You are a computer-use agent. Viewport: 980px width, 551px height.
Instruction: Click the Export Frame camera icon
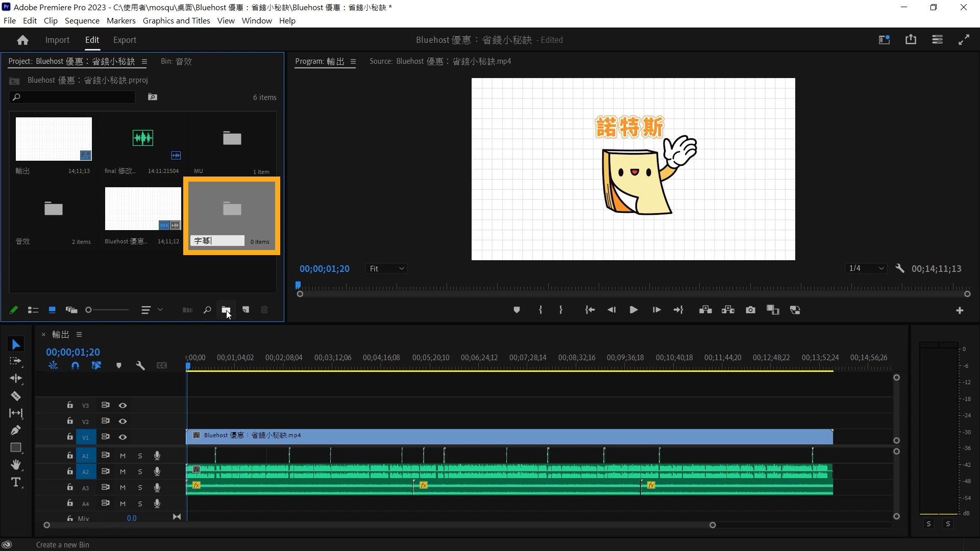pos(750,310)
